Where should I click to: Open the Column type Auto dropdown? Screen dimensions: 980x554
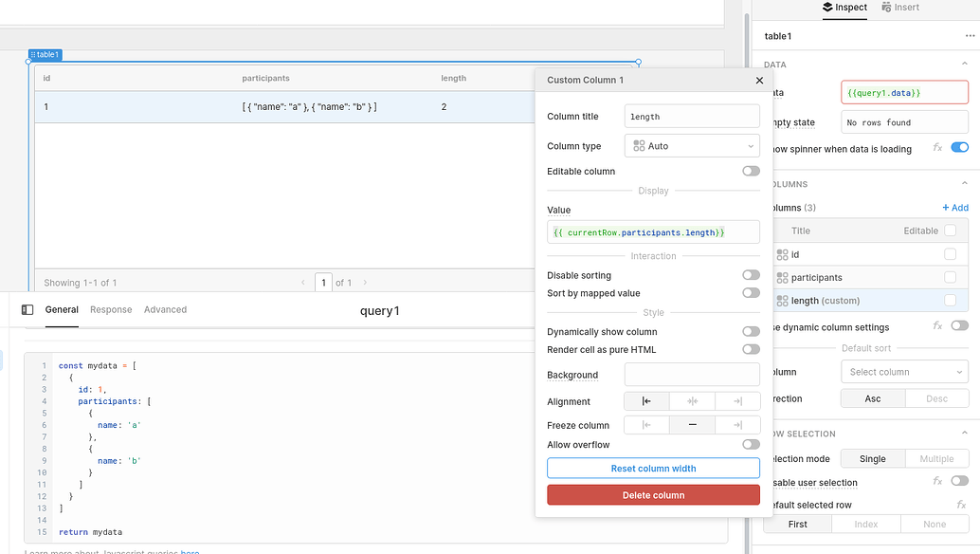point(691,145)
